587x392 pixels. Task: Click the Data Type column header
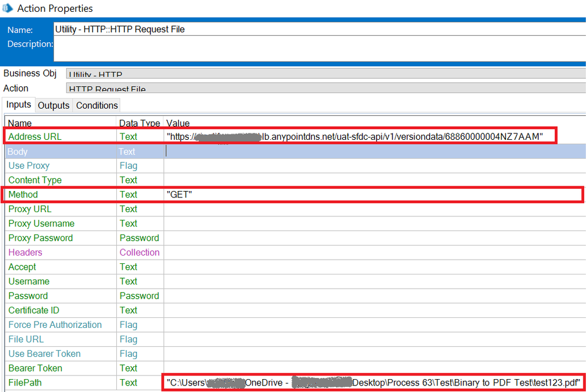[x=139, y=123]
